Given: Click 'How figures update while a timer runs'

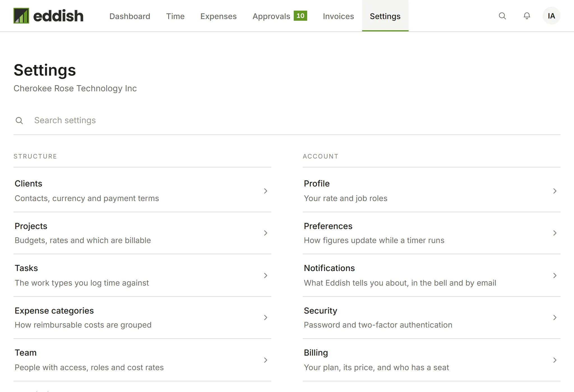Looking at the screenshot, I should 374,240.
